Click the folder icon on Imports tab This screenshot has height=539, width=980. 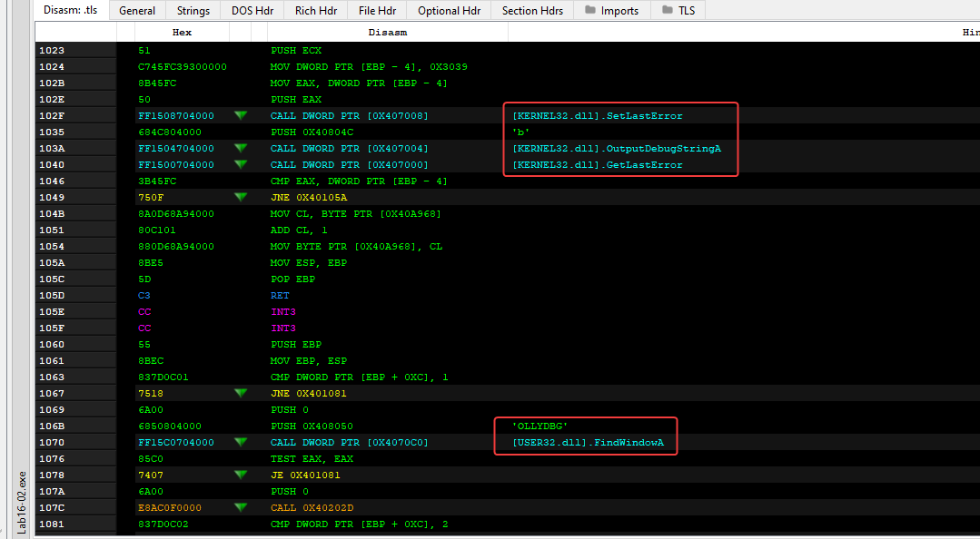pos(590,10)
